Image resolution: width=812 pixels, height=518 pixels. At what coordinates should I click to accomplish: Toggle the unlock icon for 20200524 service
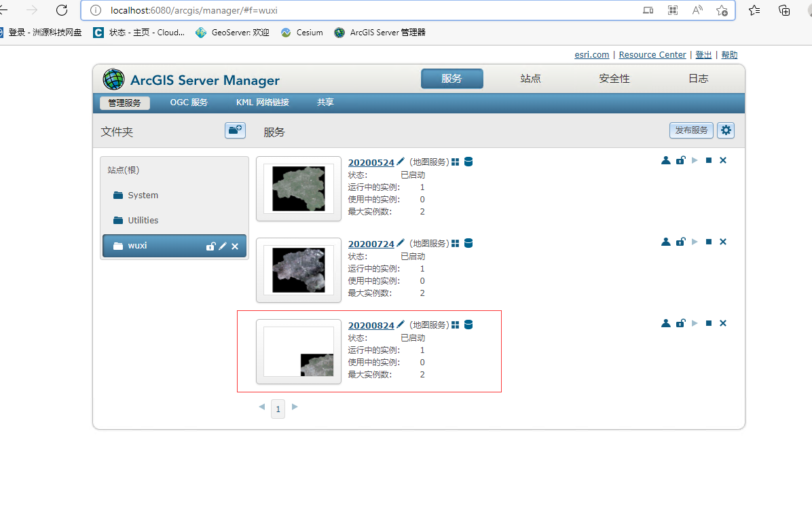point(680,160)
